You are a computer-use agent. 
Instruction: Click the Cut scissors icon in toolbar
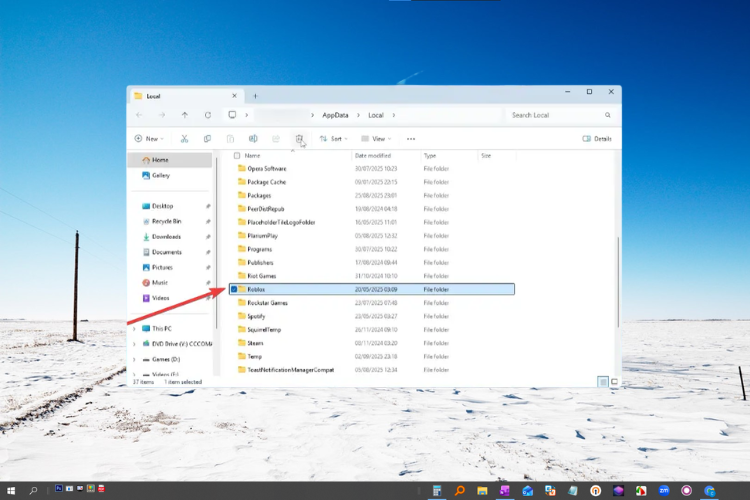tap(184, 139)
